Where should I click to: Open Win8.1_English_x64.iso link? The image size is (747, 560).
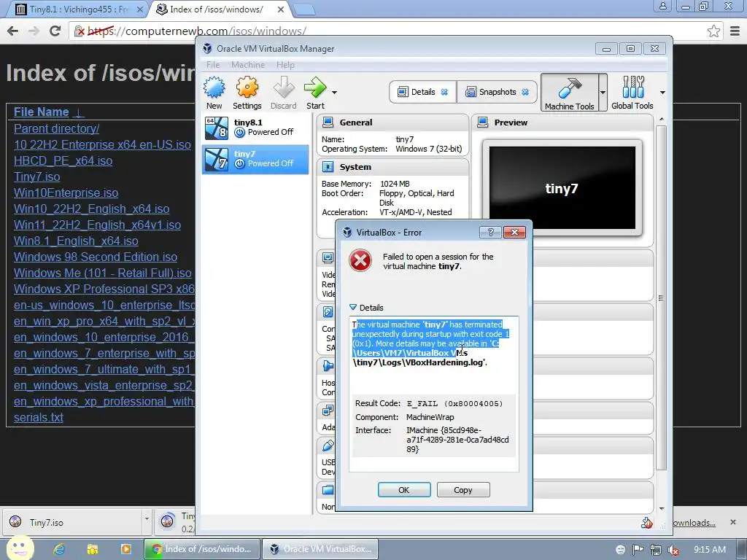pos(76,241)
